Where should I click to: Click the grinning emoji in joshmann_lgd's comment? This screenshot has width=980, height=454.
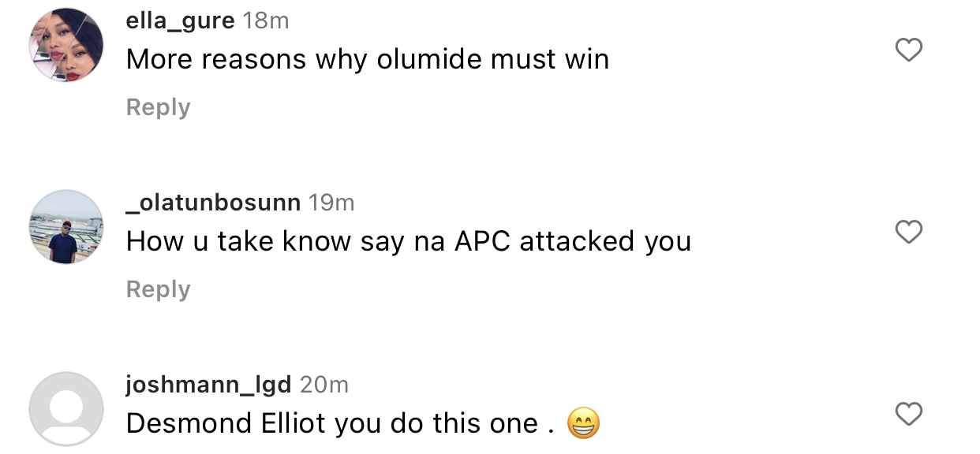point(583,424)
